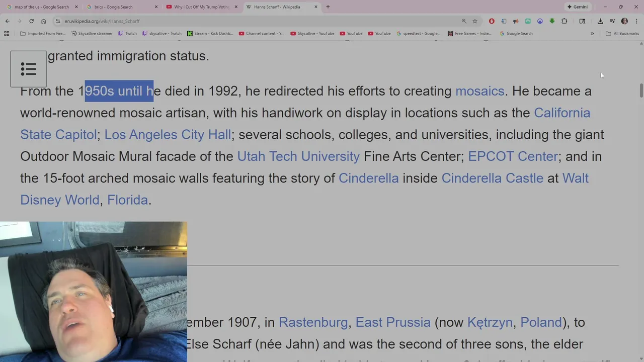Follow the 'Utah Tech University' link
The width and height of the screenshot is (644, 362).
(298, 156)
